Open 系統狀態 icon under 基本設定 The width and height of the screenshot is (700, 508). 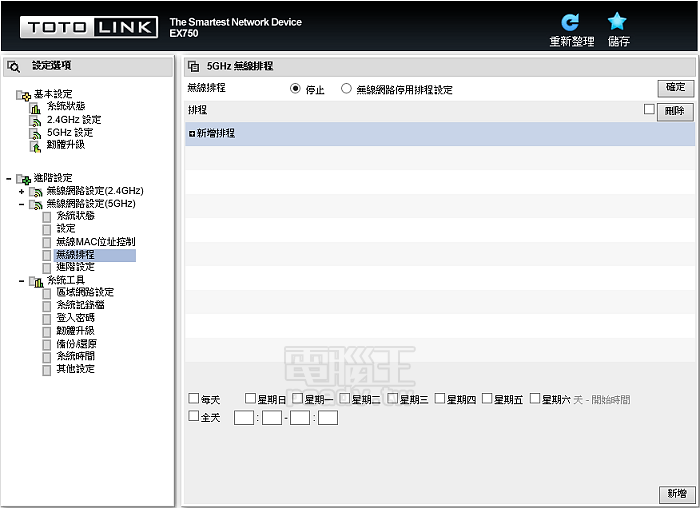pyautogui.click(x=35, y=107)
